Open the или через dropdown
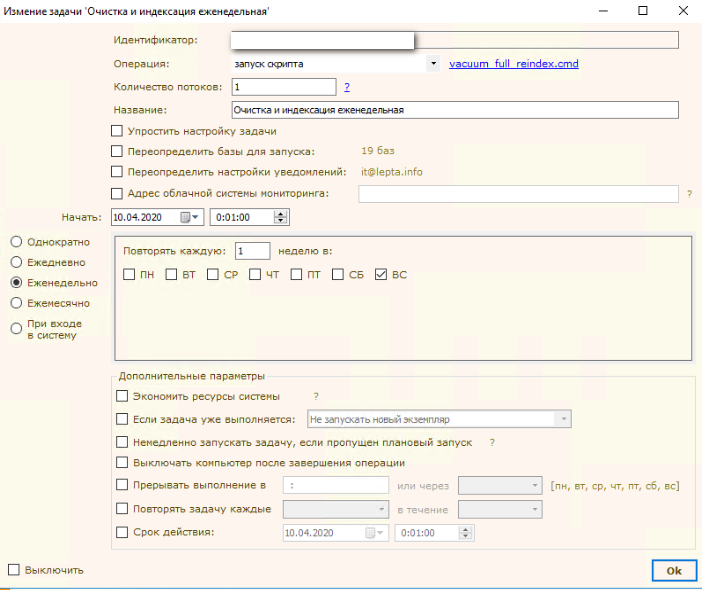Screen dimensions: 702x590 pos(500,486)
